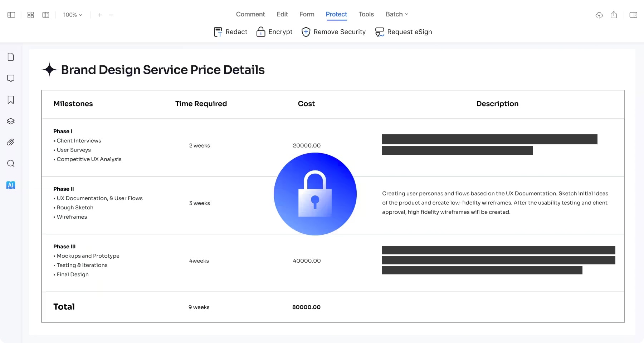644x343 pixels.
Task: Open the Tools tab
Action: click(x=366, y=14)
